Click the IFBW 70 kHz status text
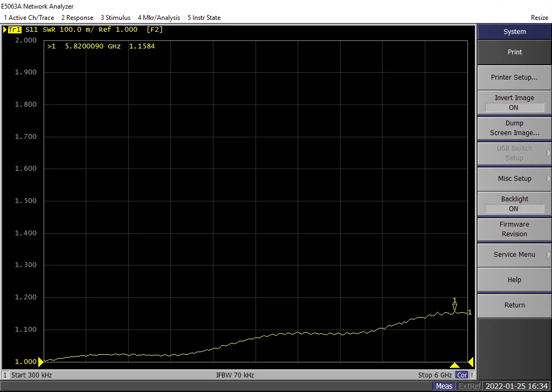Image resolution: width=552 pixels, height=392 pixels. 235,375
